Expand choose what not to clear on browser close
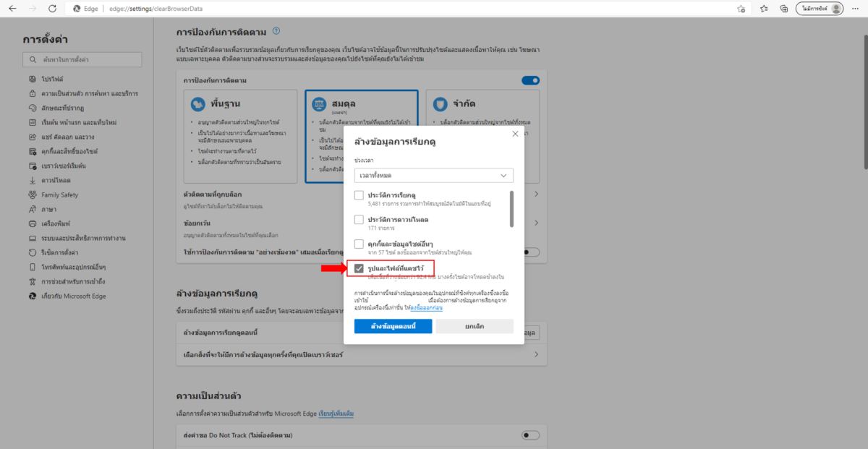Screen dimensions: 868x449 [x=537, y=354]
